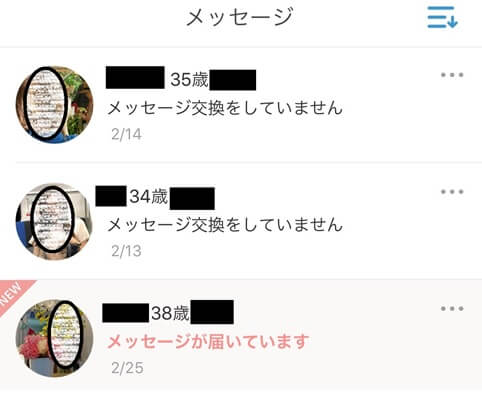Screen dimensions: 482x415
Task: Click the NEW ribbon badge
Action: pyautogui.click(x=13, y=293)
